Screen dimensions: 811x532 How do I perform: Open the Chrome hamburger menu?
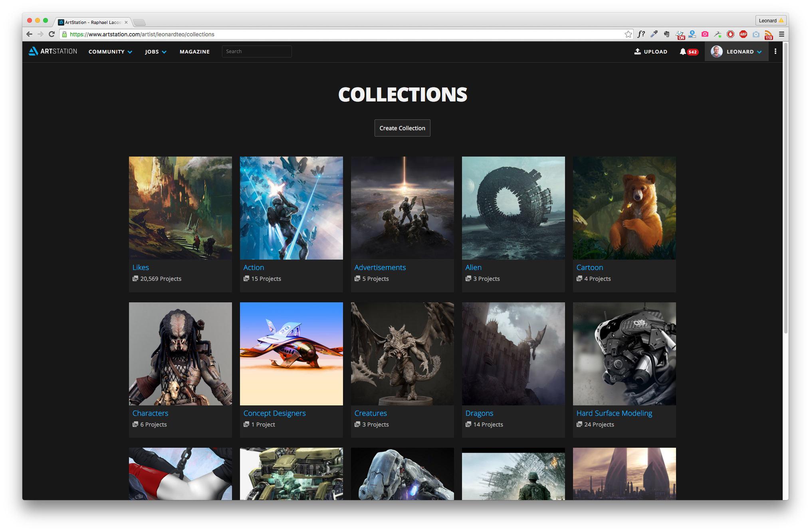point(781,34)
